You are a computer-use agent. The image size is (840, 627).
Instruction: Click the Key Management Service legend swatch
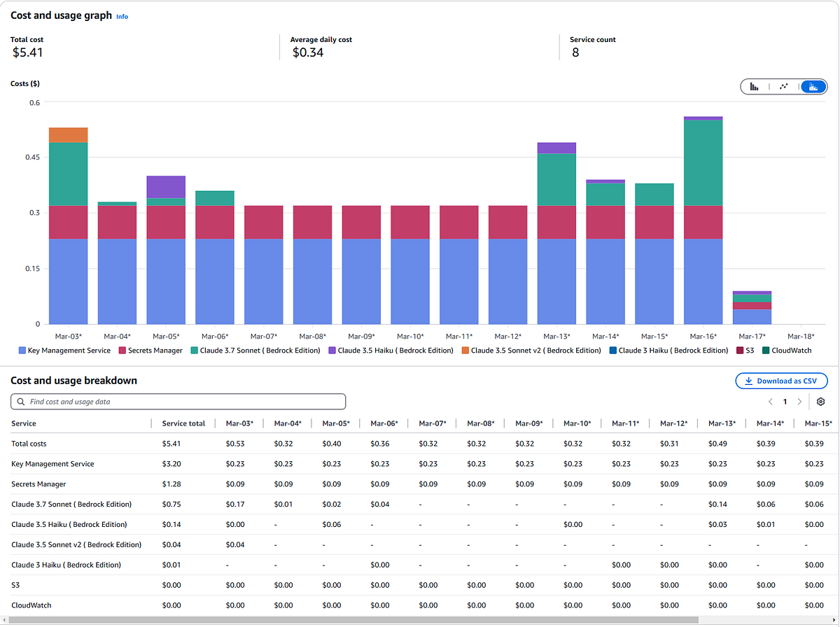[x=22, y=351]
